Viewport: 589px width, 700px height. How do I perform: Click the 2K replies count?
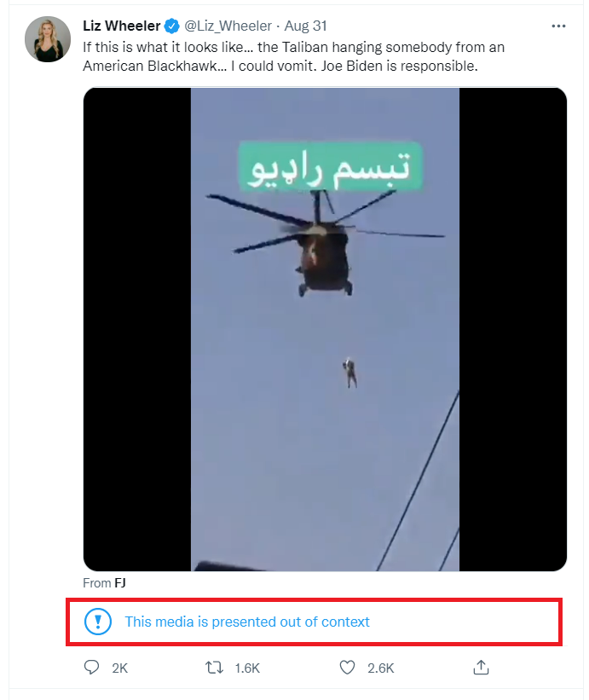click(119, 668)
